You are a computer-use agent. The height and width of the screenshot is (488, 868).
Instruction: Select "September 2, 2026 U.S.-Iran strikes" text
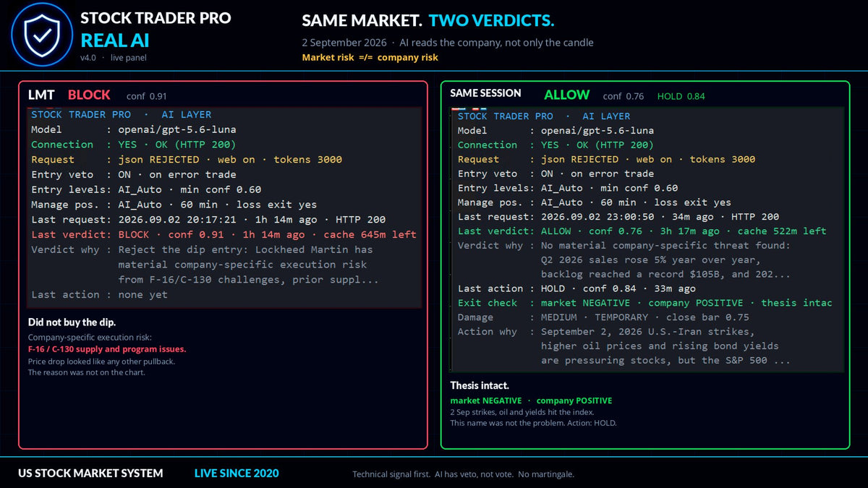point(647,332)
